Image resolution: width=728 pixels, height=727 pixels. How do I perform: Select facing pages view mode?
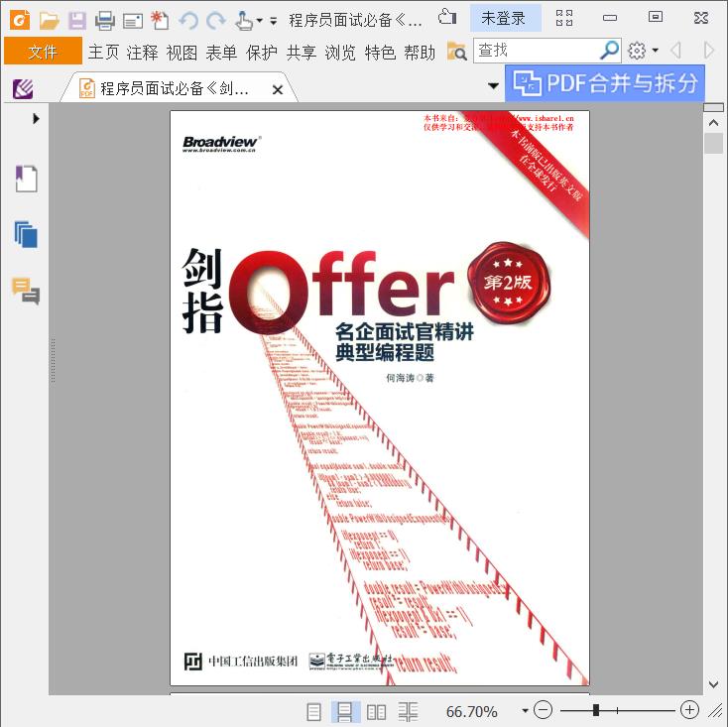[376, 711]
